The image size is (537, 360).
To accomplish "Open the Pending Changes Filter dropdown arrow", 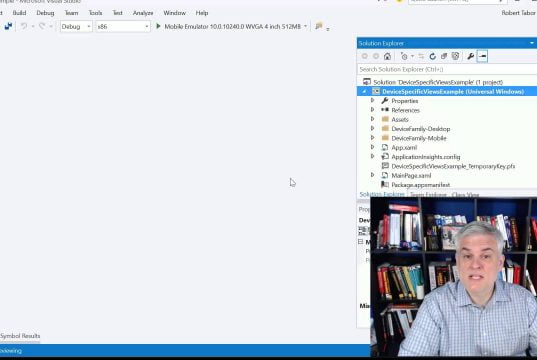I will tap(412, 56).
